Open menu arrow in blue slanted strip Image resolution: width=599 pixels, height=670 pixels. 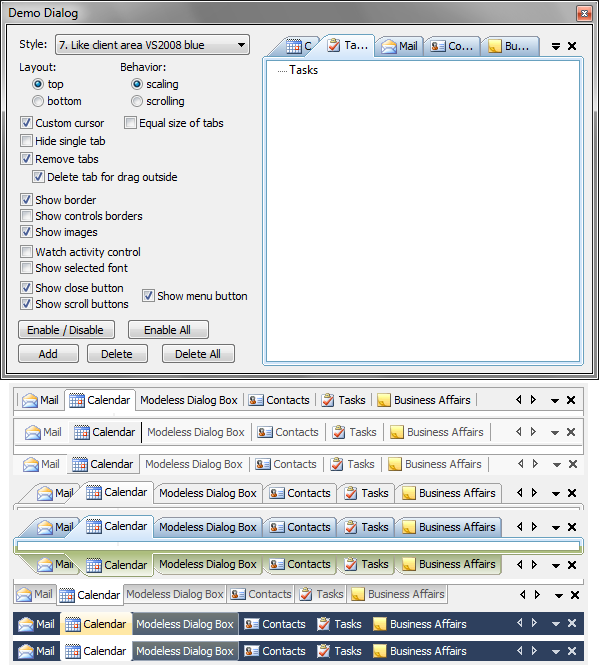[x=556, y=528]
